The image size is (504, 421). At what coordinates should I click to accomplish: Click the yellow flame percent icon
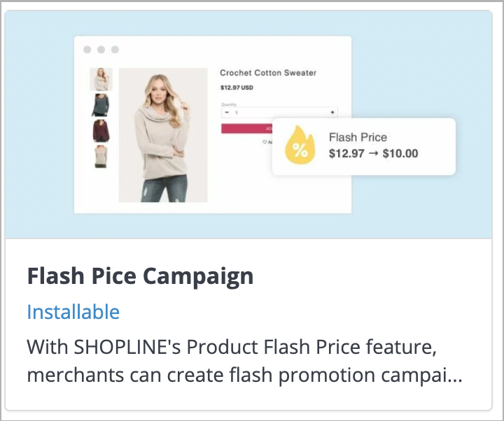pyautogui.click(x=300, y=145)
